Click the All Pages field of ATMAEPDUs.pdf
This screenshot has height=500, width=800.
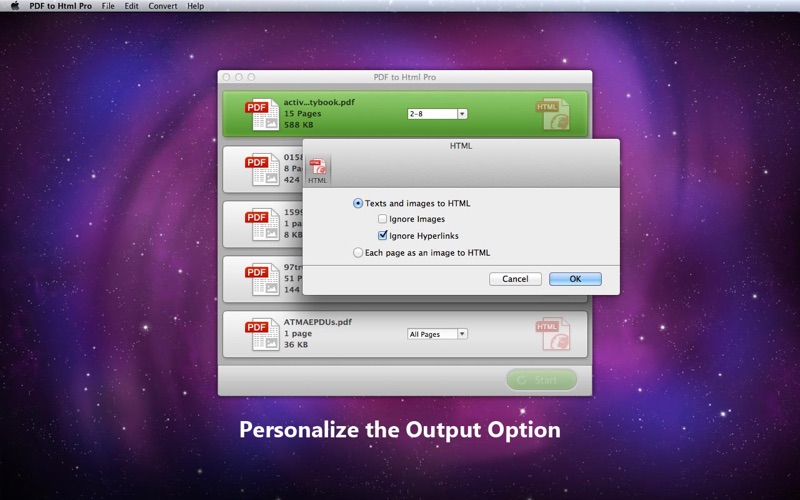pos(433,334)
